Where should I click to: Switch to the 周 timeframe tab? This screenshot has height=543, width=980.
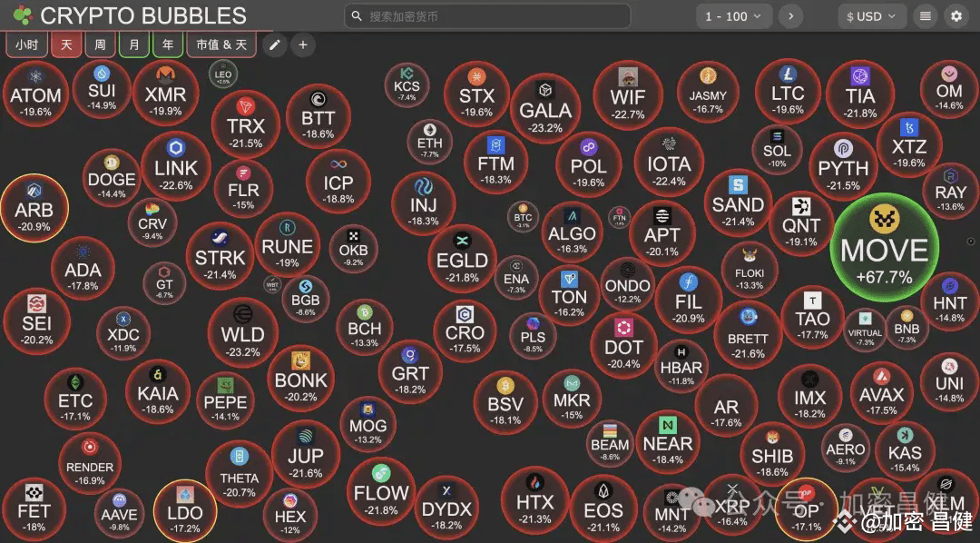100,45
